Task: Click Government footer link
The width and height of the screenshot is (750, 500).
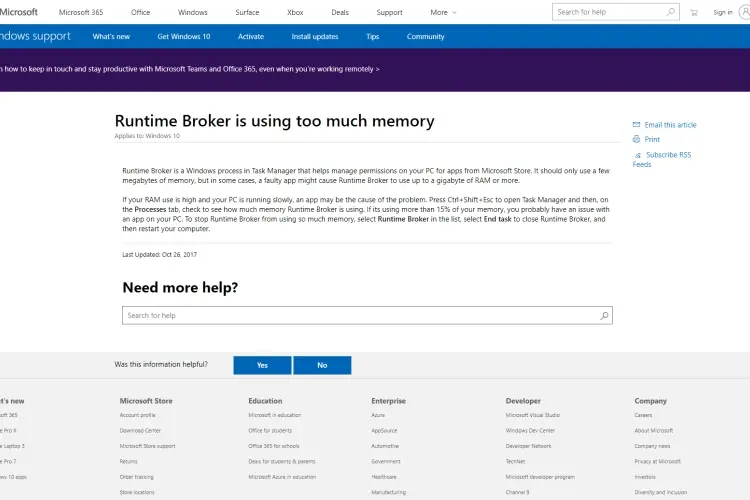Action: [x=386, y=461]
